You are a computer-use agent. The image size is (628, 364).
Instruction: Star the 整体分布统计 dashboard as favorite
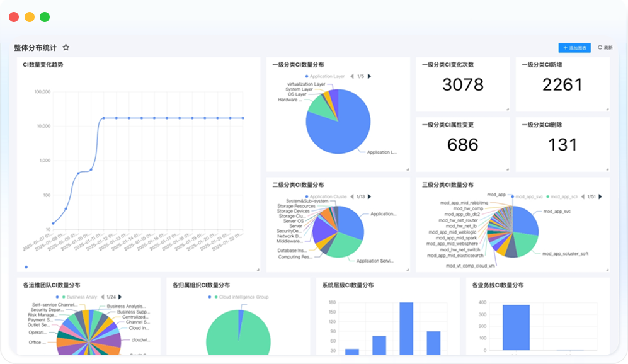pos(66,48)
